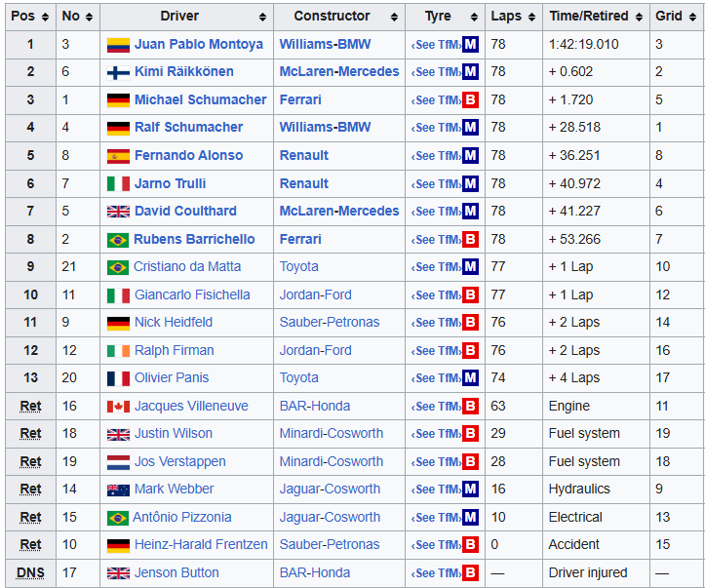Click See TfM link in Frentzen's row
The width and height of the screenshot is (705, 588).
(x=436, y=545)
